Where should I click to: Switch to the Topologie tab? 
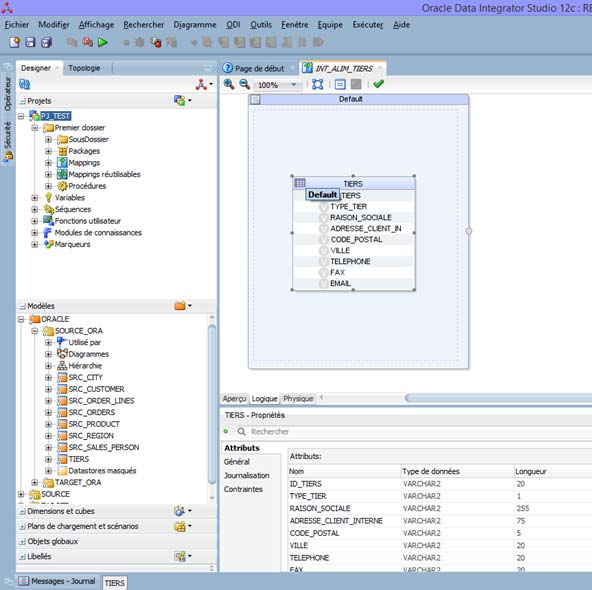point(84,68)
